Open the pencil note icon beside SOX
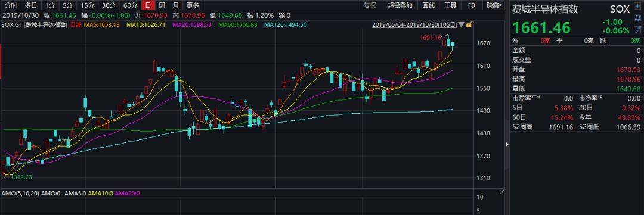Image resolution: width=644 pixels, height=215 pixels. pos(637,30)
